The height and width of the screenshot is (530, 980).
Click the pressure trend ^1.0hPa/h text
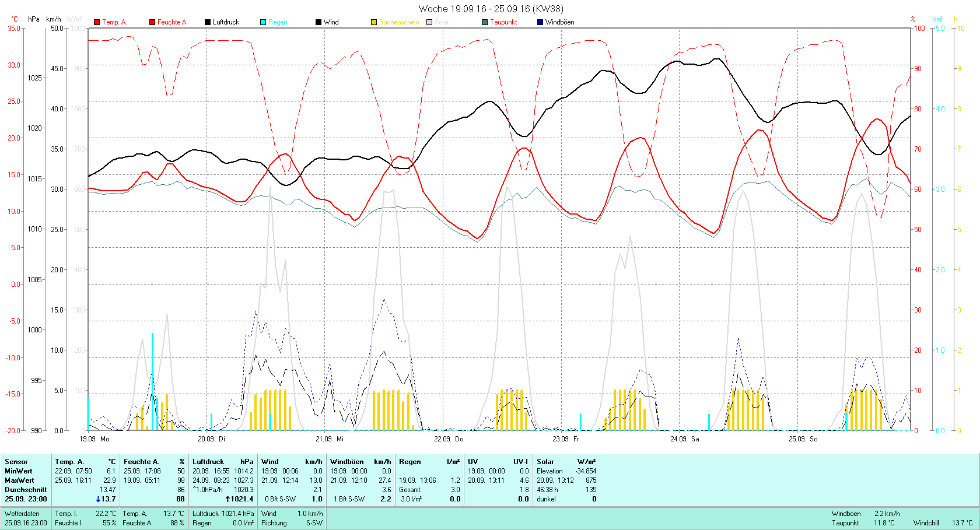(207, 490)
